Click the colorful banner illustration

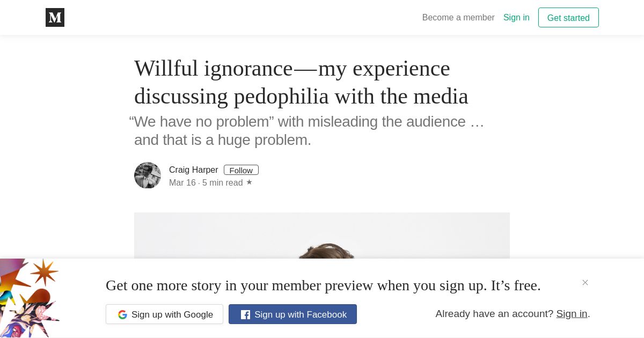30,298
